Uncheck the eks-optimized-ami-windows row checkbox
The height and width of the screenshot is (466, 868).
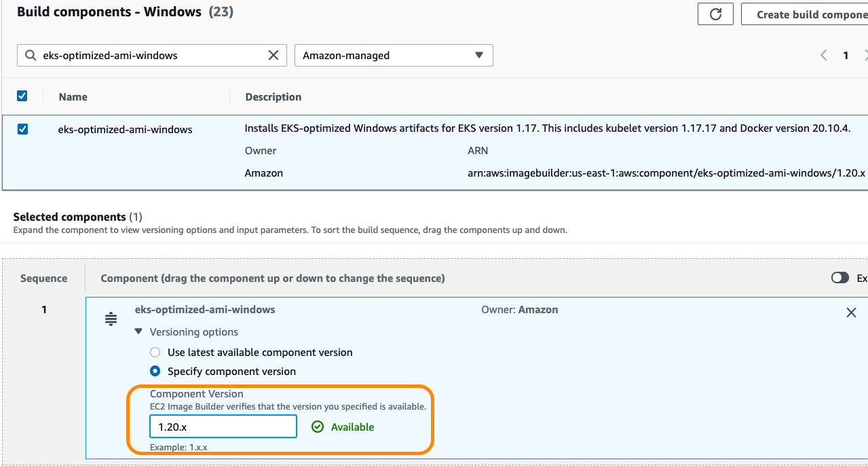(22, 128)
